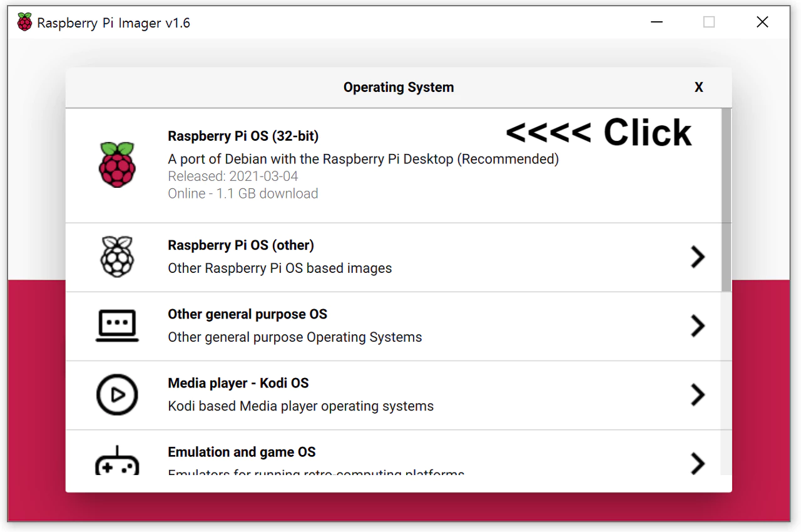
Task: Minimize the Raspberry Pi Imager window
Action: (x=656, y=23)
